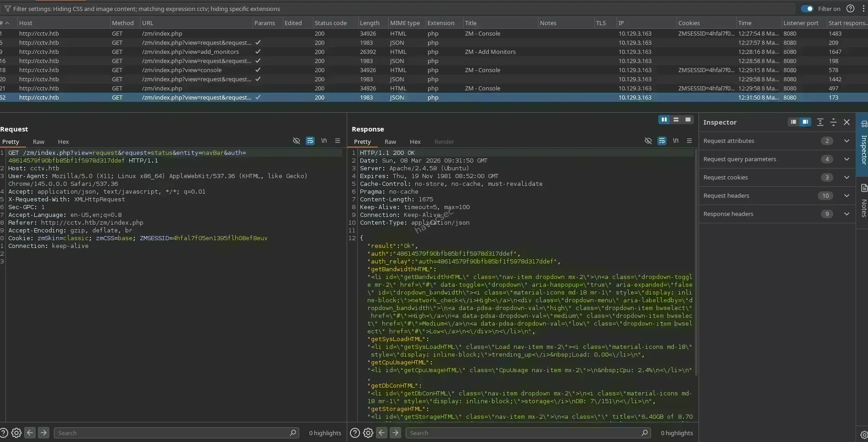Click the filter funnel icon
Screen dimensions: 868x442
click(7, 9)
